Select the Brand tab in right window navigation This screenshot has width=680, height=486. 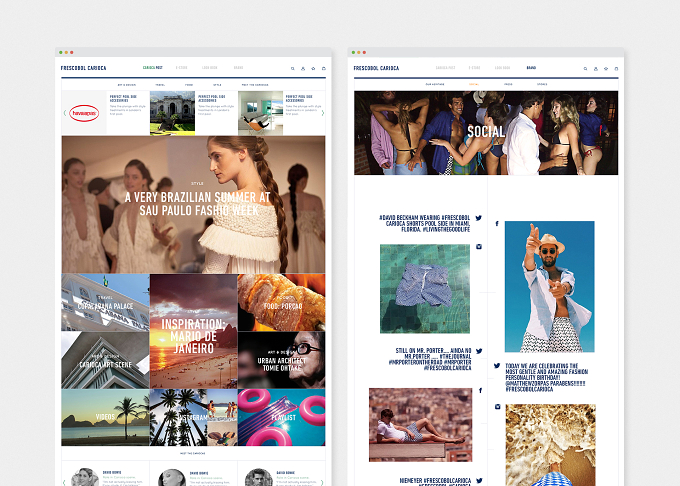(x=531, y=68)
